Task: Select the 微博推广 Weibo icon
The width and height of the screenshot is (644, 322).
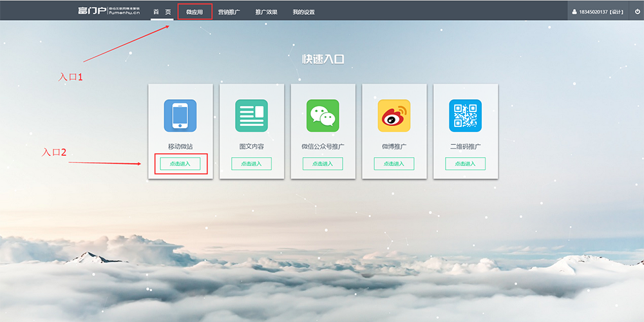Action: tap(394, 115)
